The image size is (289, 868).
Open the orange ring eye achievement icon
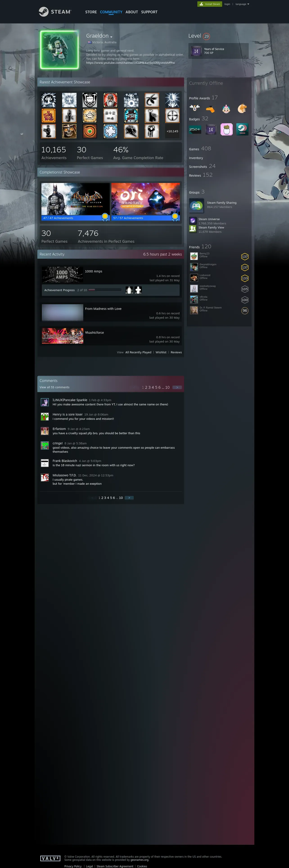click(x=90, y=131)
